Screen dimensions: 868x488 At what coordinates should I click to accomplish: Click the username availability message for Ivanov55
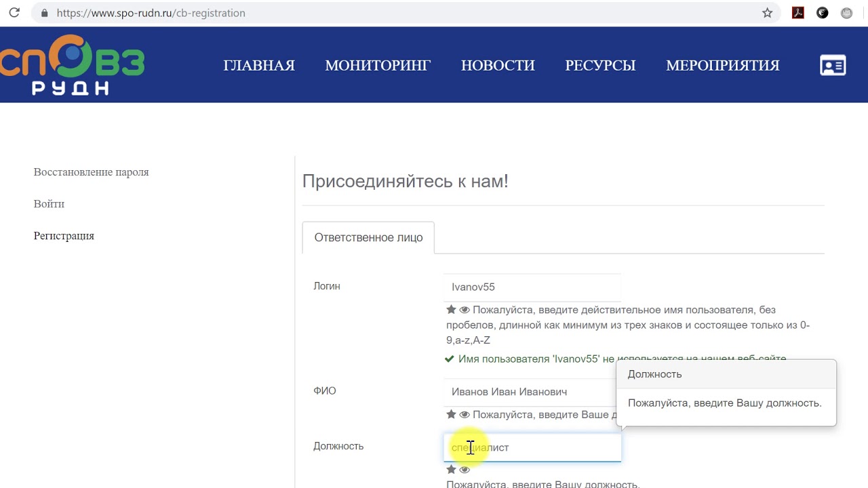tap(622, 359)
